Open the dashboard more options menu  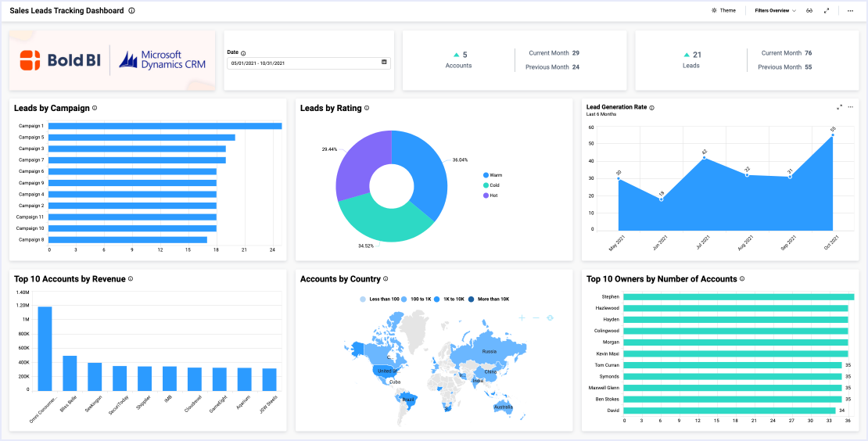tap(850, 11)
